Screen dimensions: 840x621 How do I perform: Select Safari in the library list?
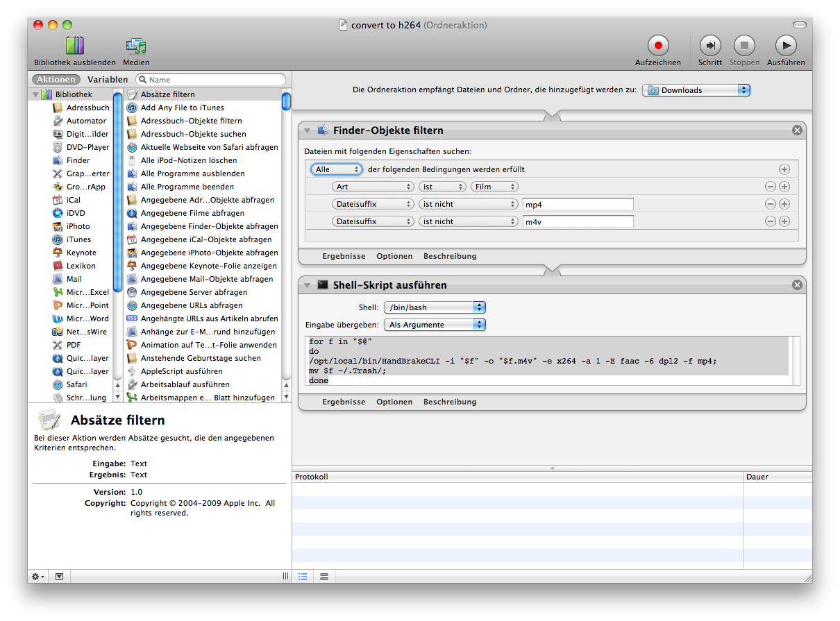click(76, 384)
